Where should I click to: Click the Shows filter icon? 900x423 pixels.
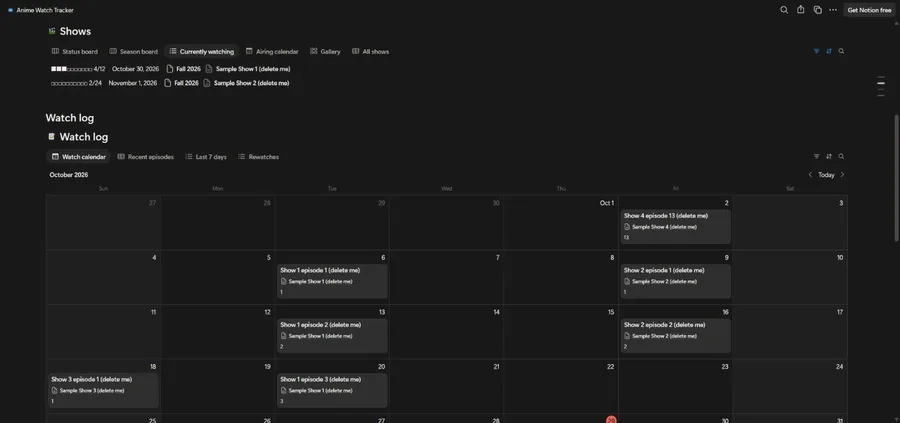[x=816, y=51]
